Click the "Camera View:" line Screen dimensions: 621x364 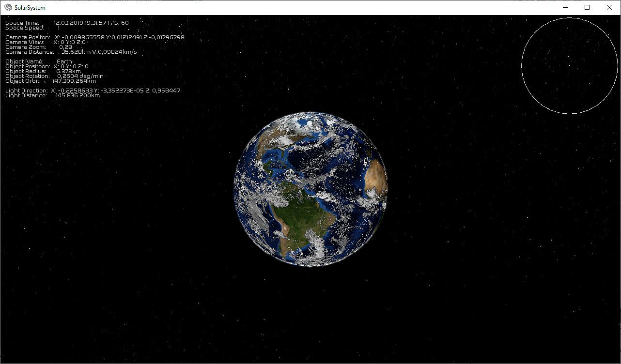click(46, 42)
